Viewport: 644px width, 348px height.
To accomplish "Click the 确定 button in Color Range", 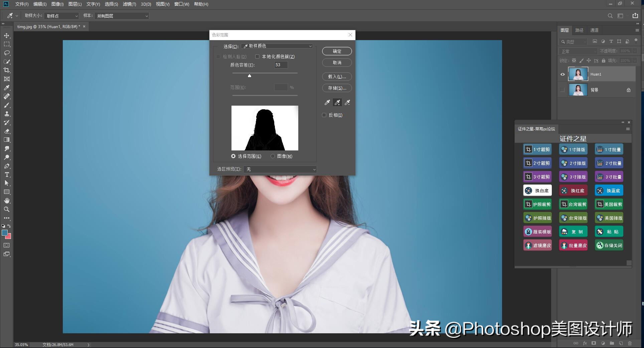I will pyautogui.click(x=336, y=51).
